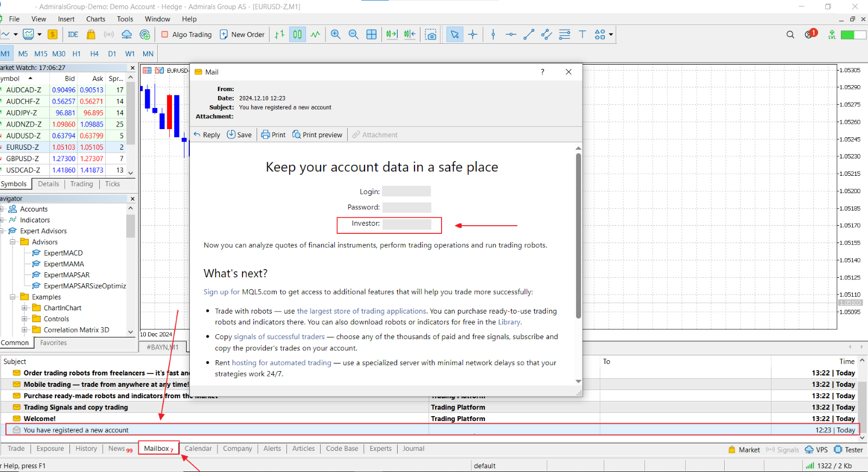Toggle the chart shift indent

click(x=410, y=35)
